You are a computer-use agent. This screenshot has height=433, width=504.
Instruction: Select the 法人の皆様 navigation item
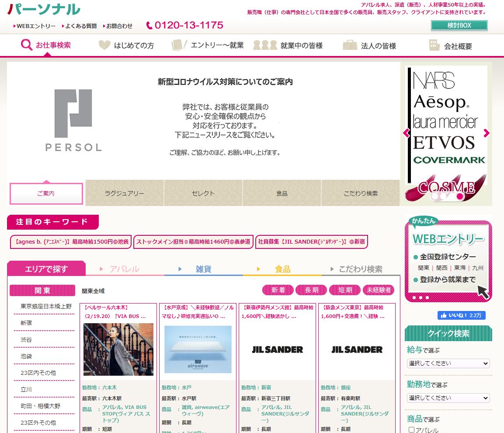pos(370,45)
